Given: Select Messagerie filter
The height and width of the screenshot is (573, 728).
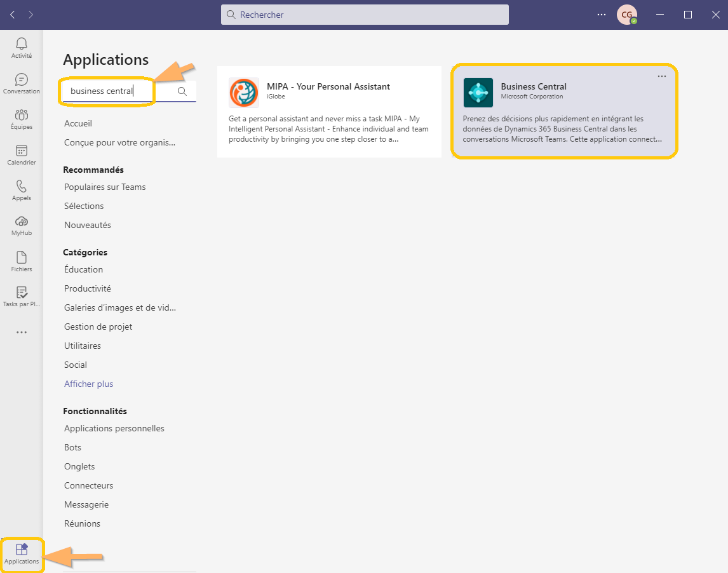Looking at the screenshot, I should click(86, 505).
